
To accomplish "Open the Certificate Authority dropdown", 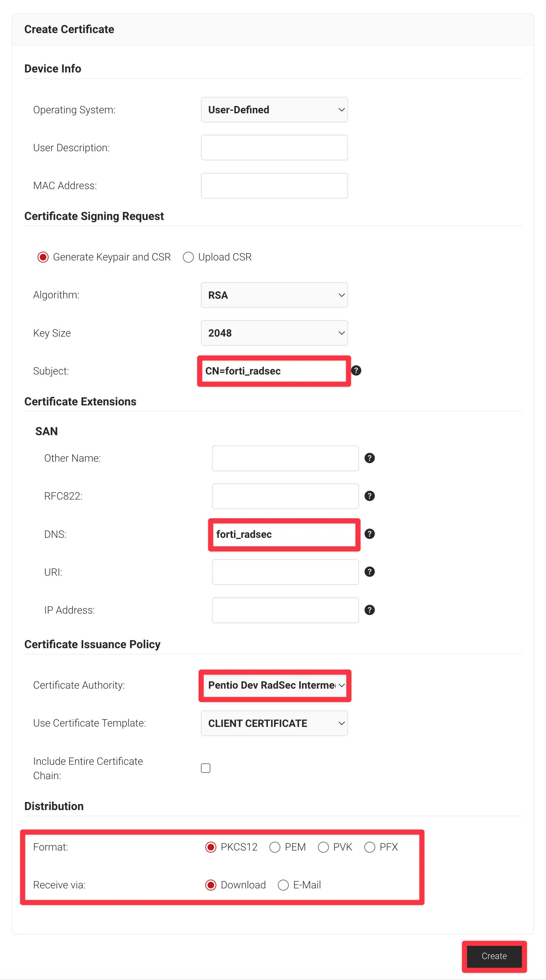I will 274,685.
